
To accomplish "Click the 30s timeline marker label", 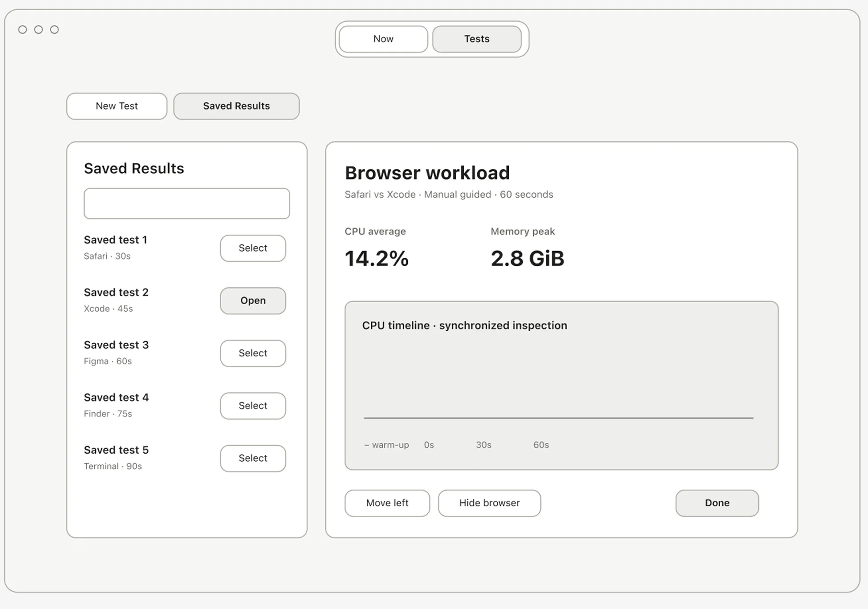I will pyautogui.click(x=484, y=445).
